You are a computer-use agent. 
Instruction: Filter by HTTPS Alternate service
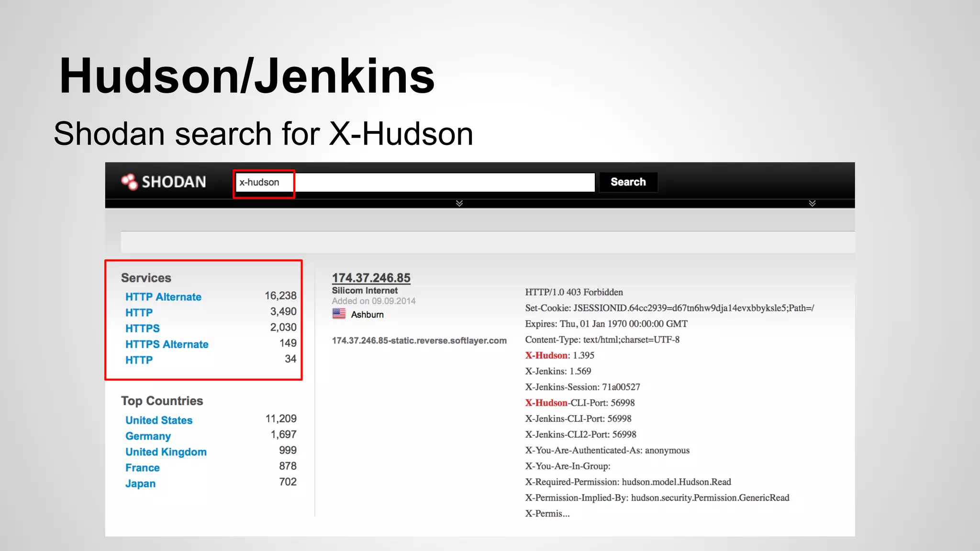point(167,344)
